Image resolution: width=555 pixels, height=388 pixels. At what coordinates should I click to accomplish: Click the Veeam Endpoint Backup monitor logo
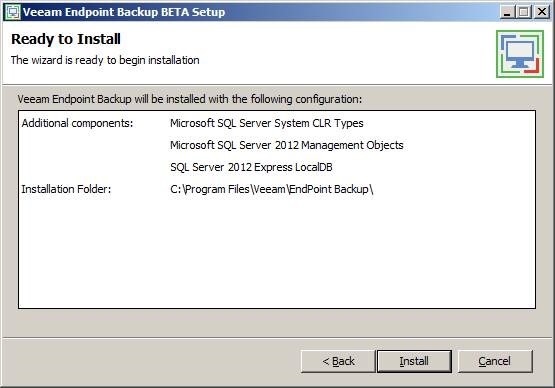click(520, 54)
